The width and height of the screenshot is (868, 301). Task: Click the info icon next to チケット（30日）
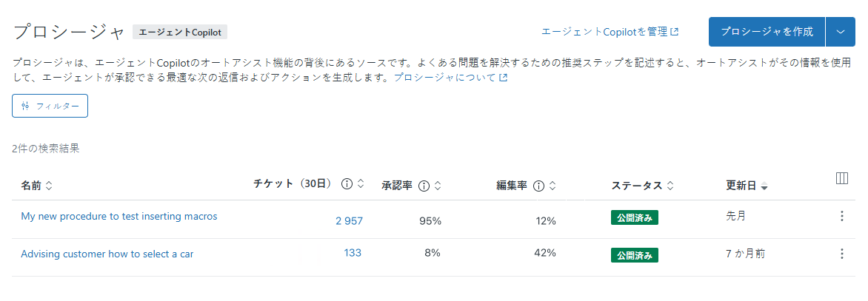tap(347, 184)
